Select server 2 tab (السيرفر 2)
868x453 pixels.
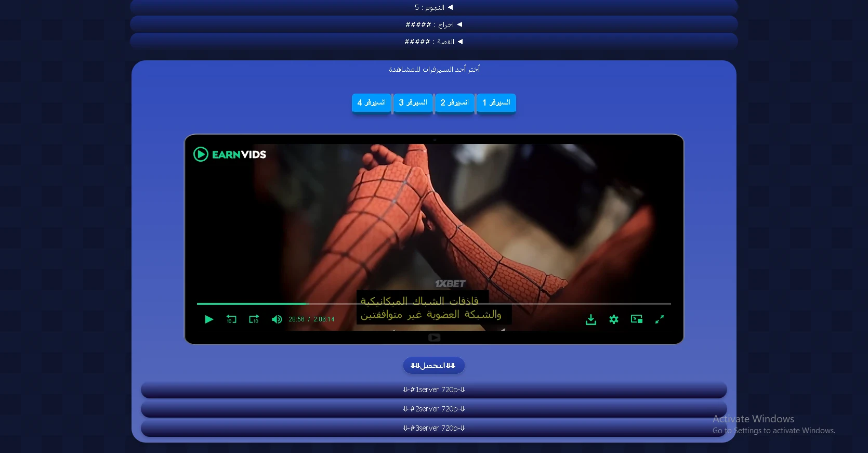455,103
